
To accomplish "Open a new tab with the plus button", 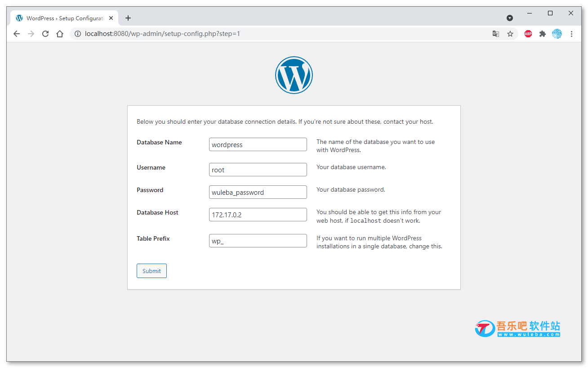I will pyautogui.click(x=128, y=18).
